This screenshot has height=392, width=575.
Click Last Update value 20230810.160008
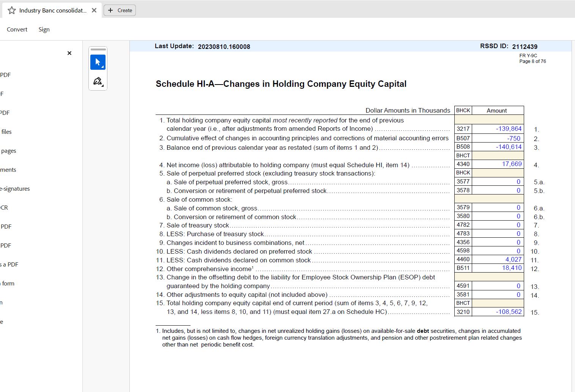click(x=224, y=47)
